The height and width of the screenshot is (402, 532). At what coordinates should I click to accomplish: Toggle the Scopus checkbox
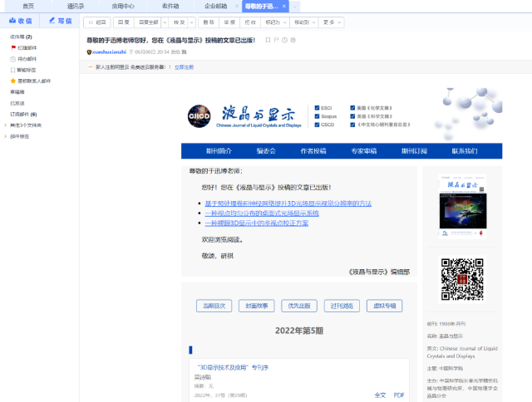coord(316,116)
